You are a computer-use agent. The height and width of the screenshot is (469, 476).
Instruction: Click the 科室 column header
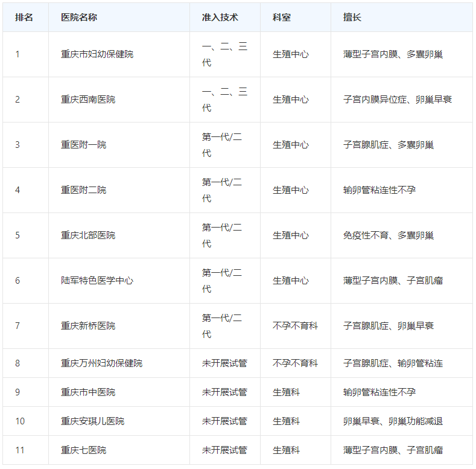click(x=282, y=18)
